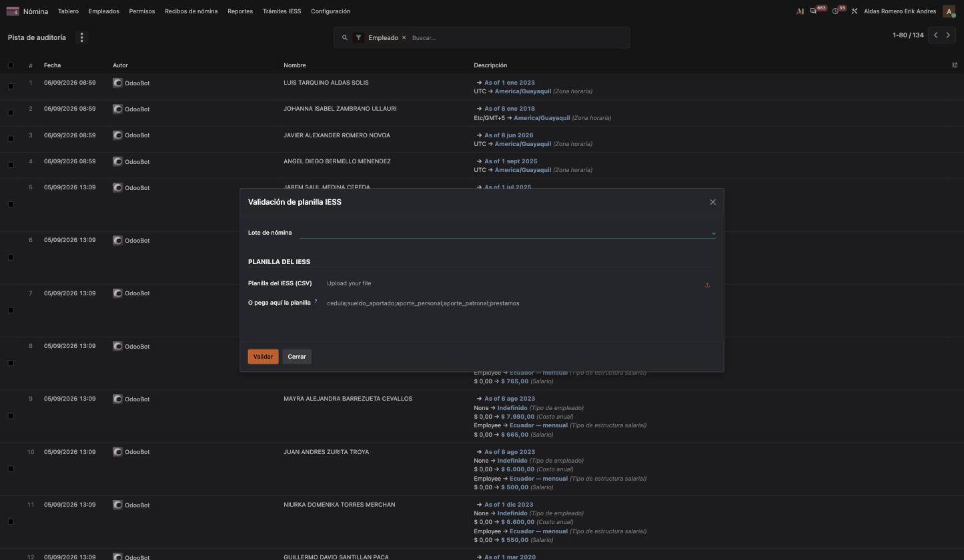The image size is (964, 560).
Task: Click the 1-80 / 134 pager counter
Action: click(x=908, y=35)
